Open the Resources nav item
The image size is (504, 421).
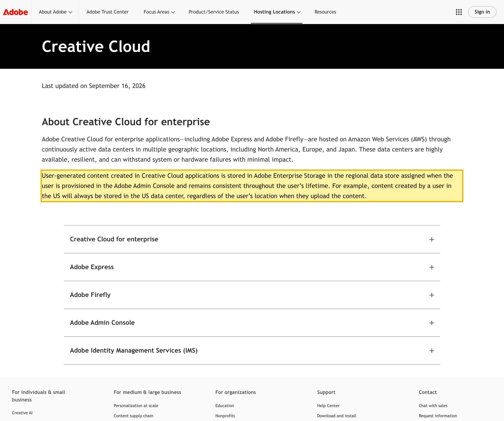[x=325, y=12]
